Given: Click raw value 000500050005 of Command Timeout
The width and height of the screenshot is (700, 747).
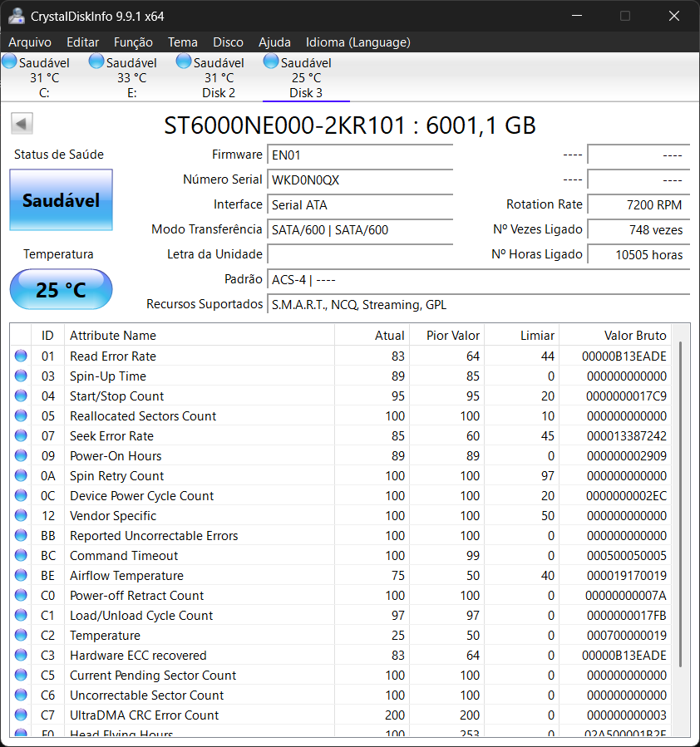Looking at the screenshot, I should point(627,556).
